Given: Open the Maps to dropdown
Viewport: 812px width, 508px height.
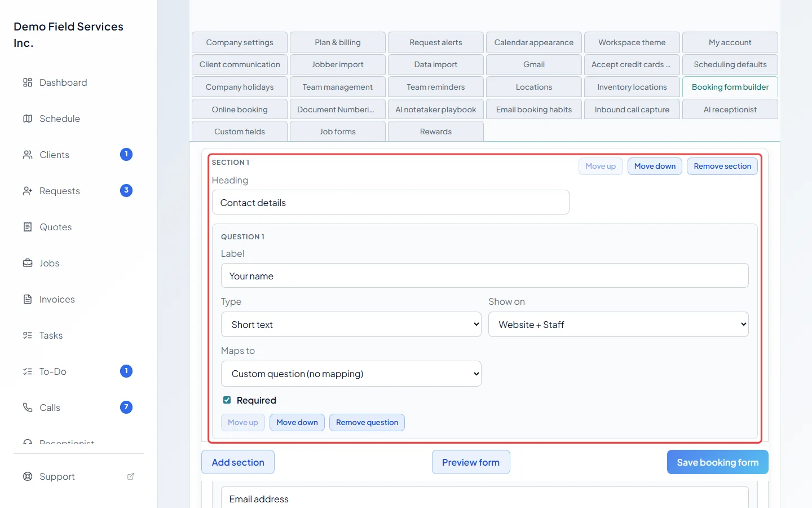Looking at the screenshot, I should point(351,374).
